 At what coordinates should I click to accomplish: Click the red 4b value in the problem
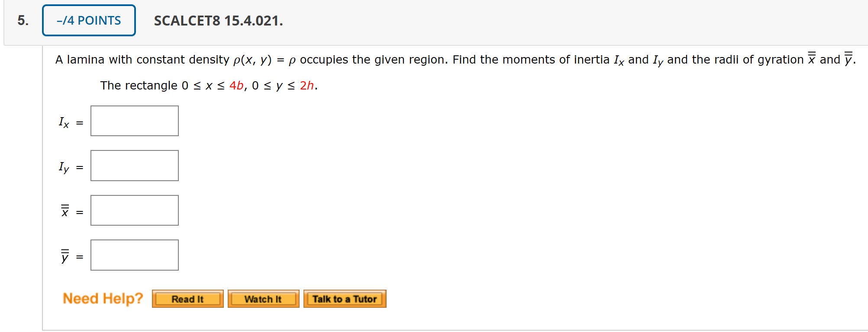[236, 86]
